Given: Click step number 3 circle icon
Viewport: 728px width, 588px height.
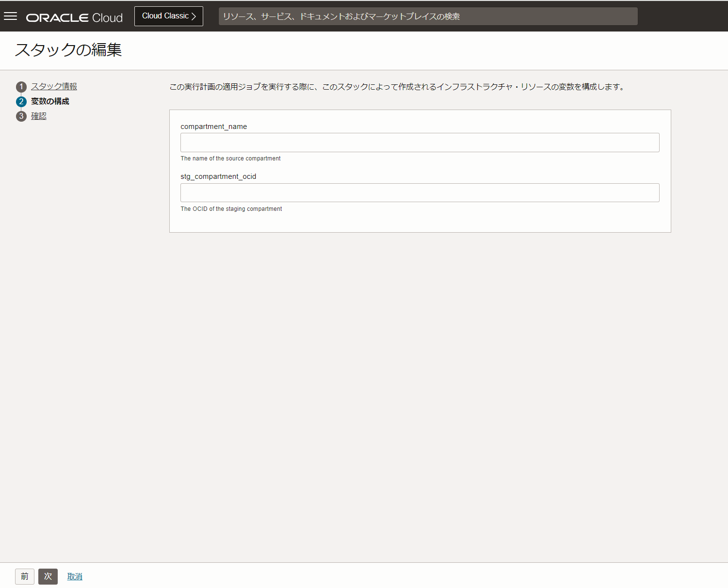Looking at the screenshot, I should pyautogui.click(x=21, y=116).
